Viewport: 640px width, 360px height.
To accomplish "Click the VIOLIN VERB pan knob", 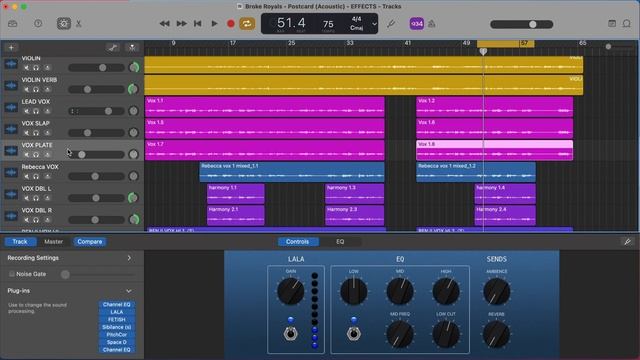I will tap(133, 89).
